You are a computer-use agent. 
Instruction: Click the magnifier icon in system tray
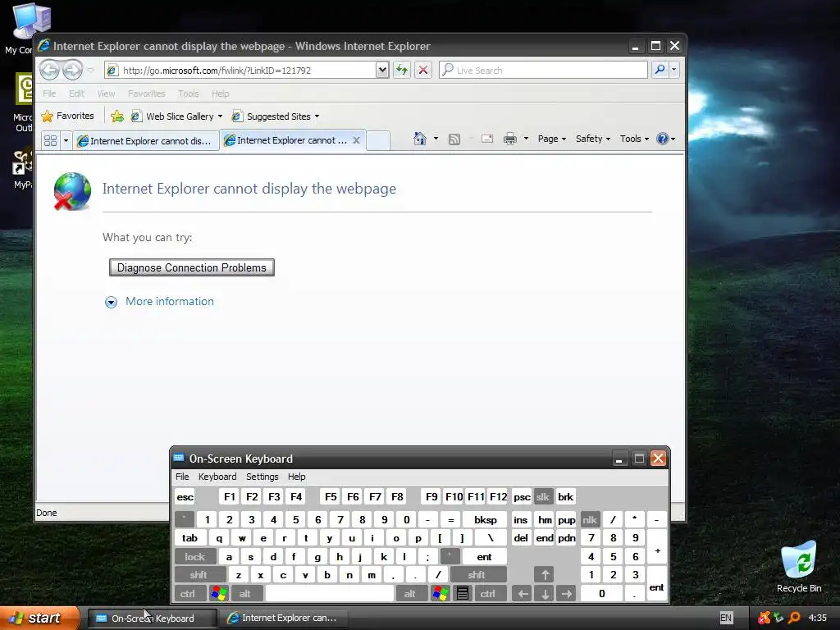[794, 618]
